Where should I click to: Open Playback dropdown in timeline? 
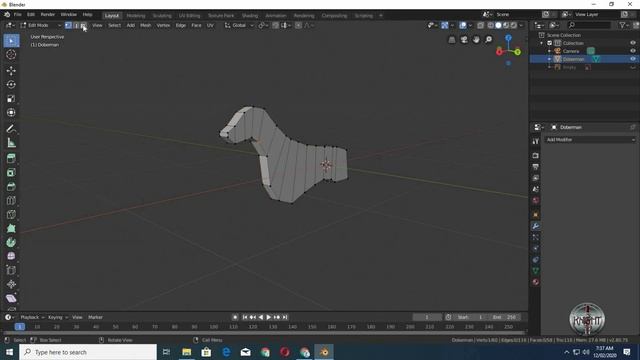pos(32,317)
